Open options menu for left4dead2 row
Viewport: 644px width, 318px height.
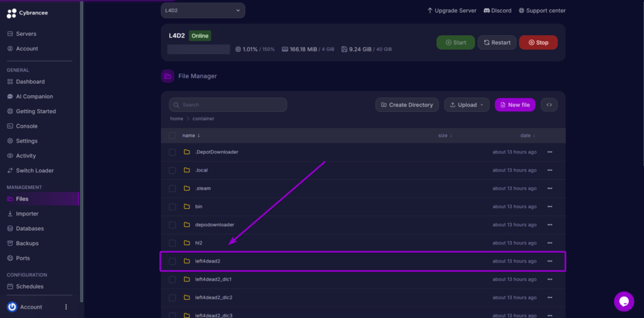click(550, 261)
